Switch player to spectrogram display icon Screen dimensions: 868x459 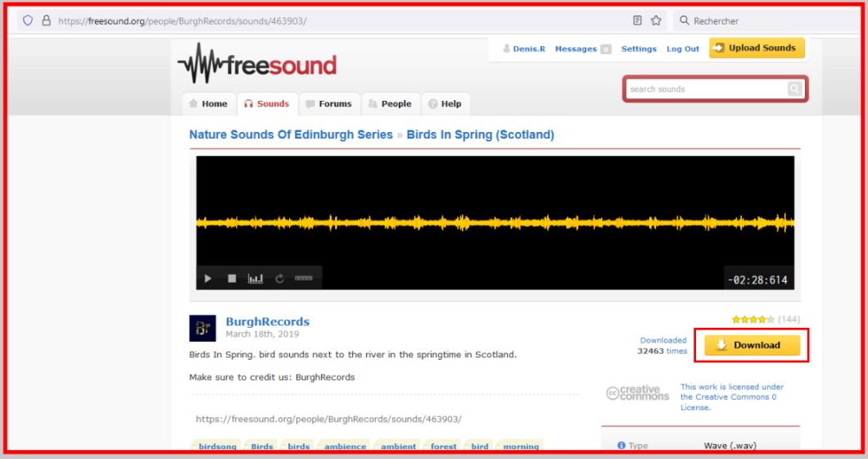(x=255, y=279)
